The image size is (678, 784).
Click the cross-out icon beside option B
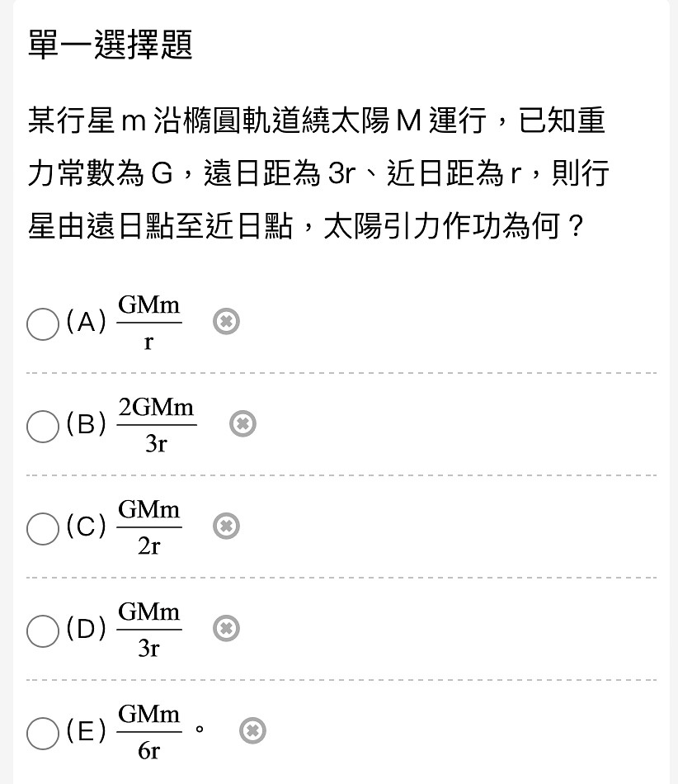[242, 424]
